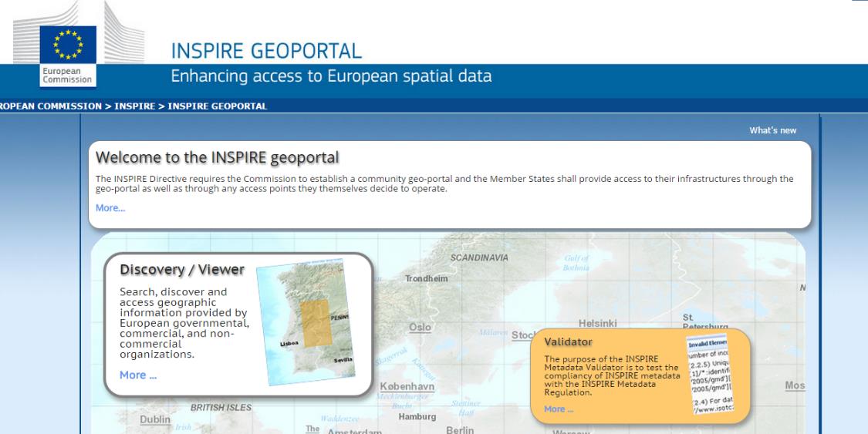
Task: Click Trondheim label on the map
Action: pyautogui.click(x=426, y=278)
